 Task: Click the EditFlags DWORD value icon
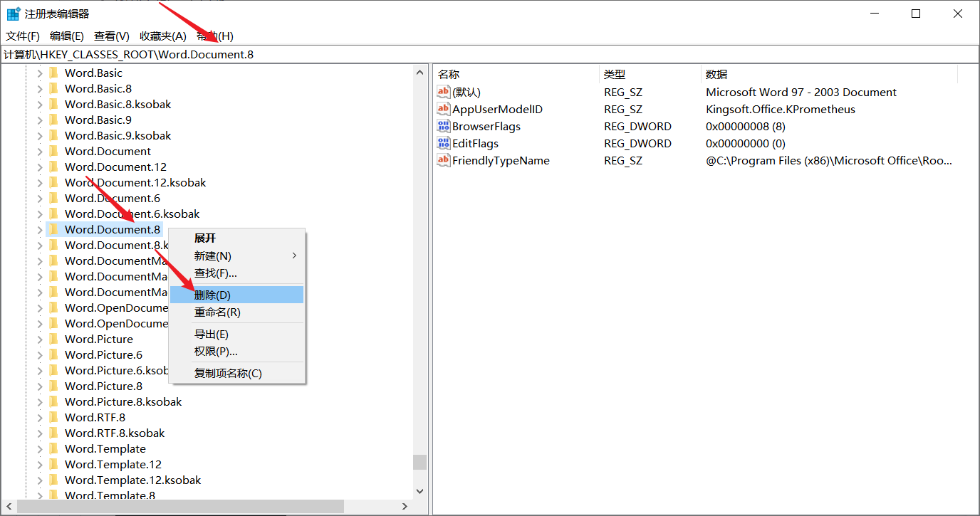coord(444,143)
